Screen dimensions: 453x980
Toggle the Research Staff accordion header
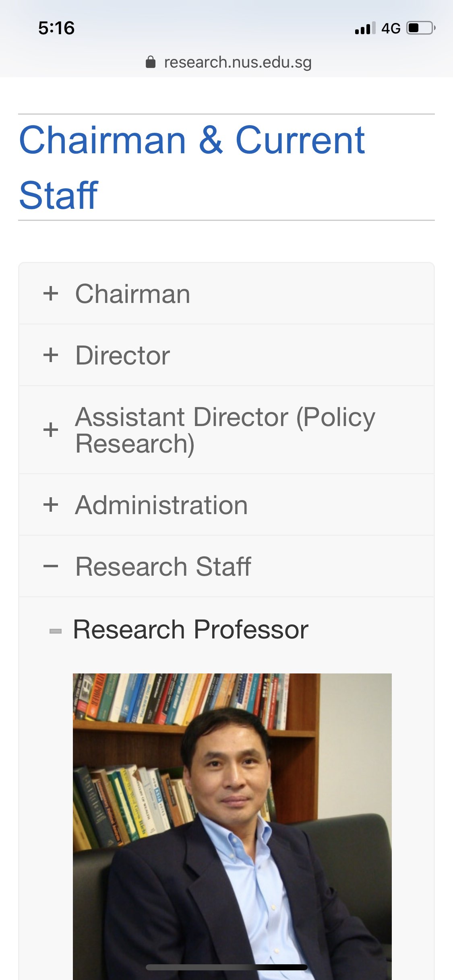click(226, 567)
